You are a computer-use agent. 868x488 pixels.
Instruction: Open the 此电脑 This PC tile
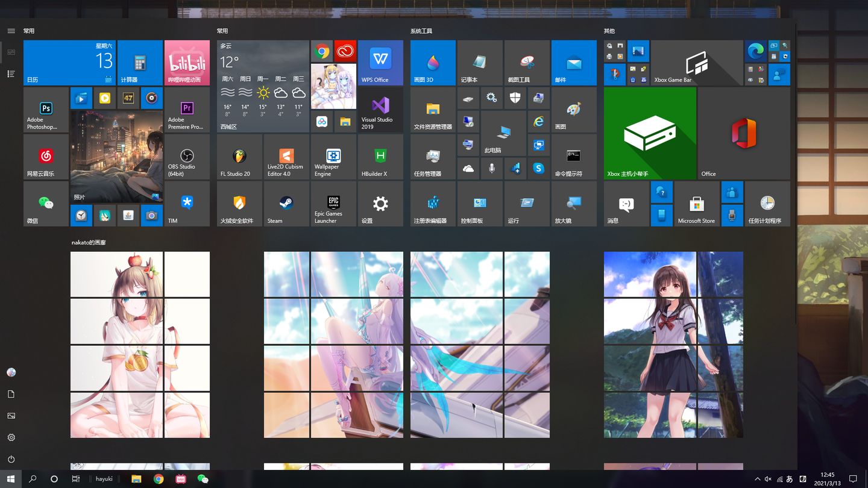pos(503,133)
